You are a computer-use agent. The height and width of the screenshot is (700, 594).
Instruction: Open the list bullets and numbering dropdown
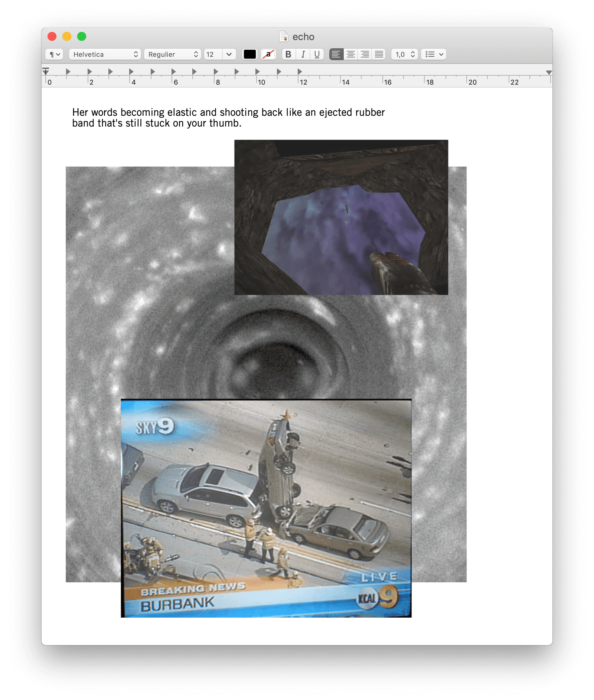tap(434, 54)
